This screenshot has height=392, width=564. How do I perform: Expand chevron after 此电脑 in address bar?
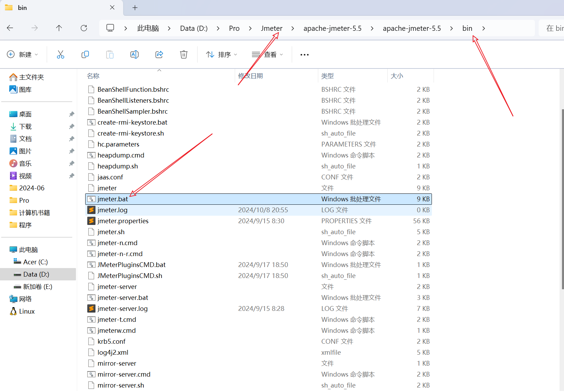pyautogui.click(x=169, y=28)
